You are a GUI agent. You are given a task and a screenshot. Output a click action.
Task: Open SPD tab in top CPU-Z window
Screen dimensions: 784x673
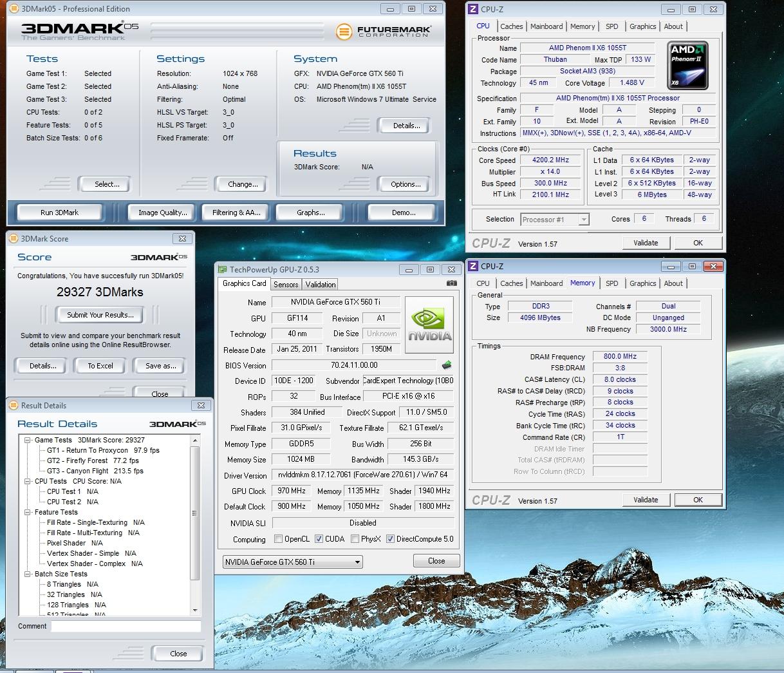[612, 26]
